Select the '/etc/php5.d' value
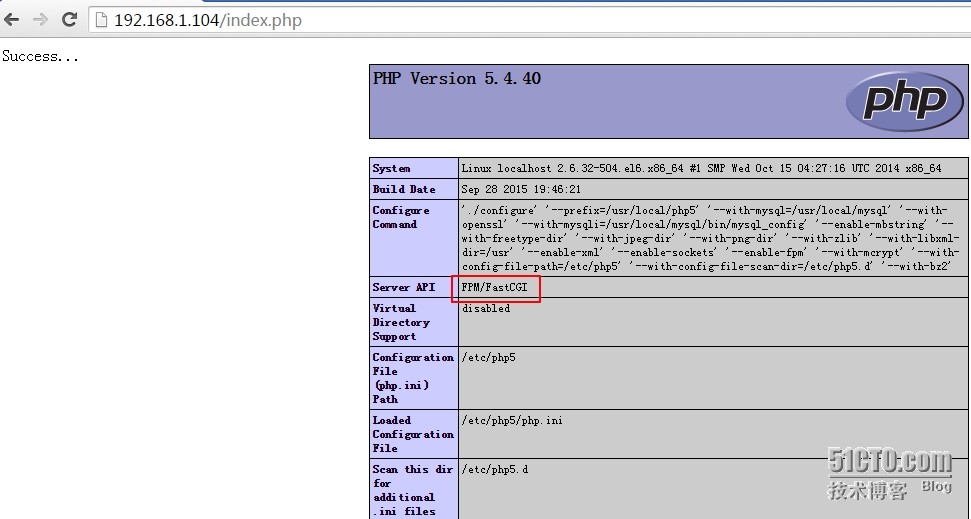 coord(495,469)
